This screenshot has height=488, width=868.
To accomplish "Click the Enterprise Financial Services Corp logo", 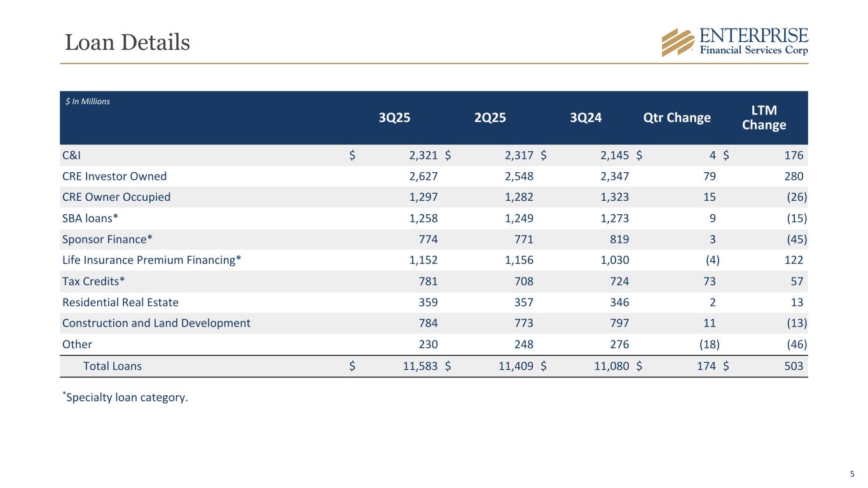I will pos(734,42).
